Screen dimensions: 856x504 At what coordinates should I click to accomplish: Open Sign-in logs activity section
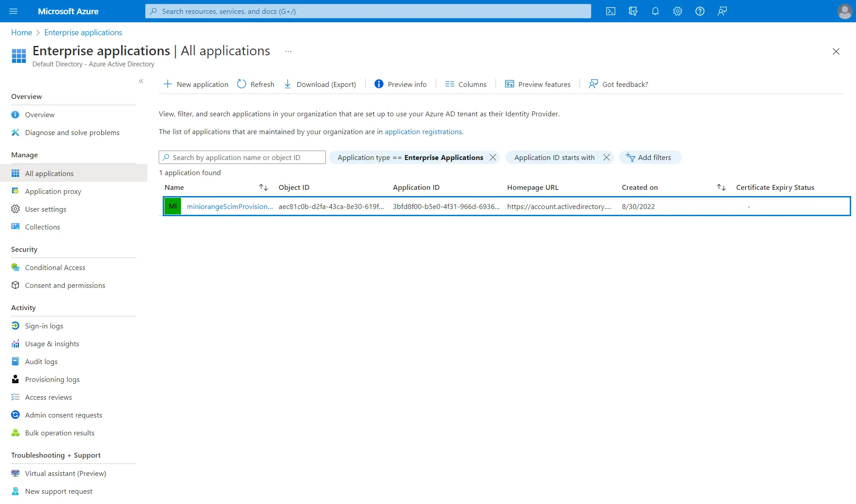click(x=43, y=325)
